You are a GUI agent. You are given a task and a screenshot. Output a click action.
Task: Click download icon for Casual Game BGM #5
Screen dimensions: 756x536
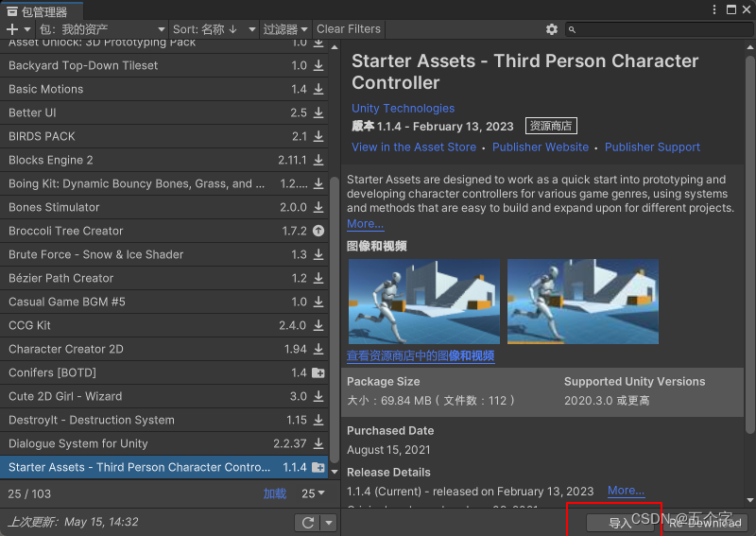click(318, 302)
